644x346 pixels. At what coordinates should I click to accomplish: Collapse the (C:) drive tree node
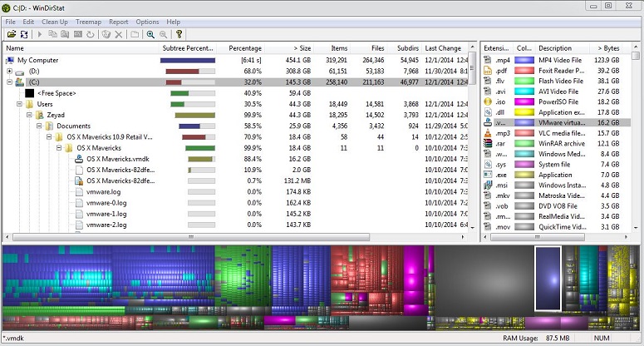tap(9, 82)
